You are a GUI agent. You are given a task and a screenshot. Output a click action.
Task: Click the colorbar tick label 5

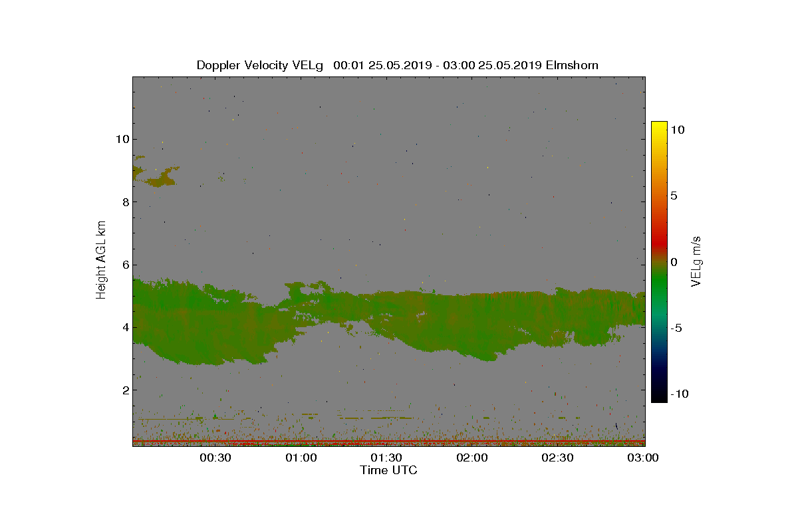[x=674, y=196]
